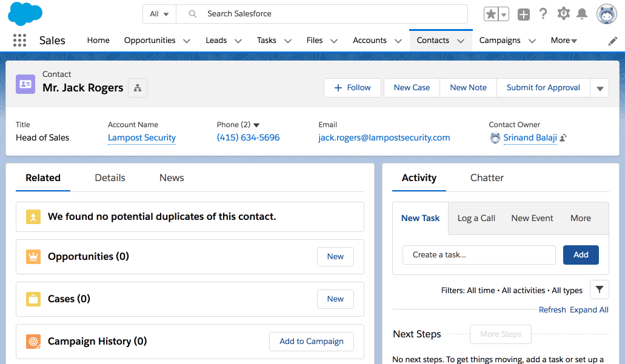The image size is (625, 364).
Task: Click the Refresh activity link
Action: click(x=552, y=310)
